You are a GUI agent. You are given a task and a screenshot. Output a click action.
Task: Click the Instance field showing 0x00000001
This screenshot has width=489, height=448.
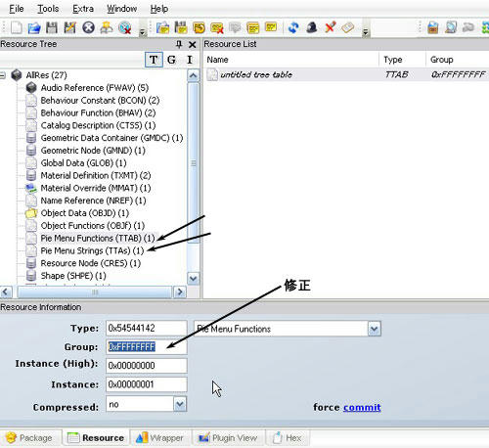[x=147, y=384]
